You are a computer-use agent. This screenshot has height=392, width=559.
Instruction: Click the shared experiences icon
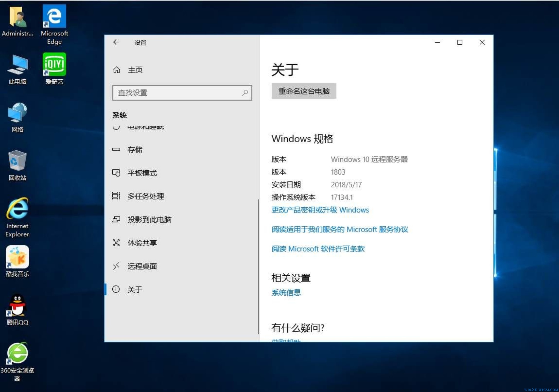116,243
